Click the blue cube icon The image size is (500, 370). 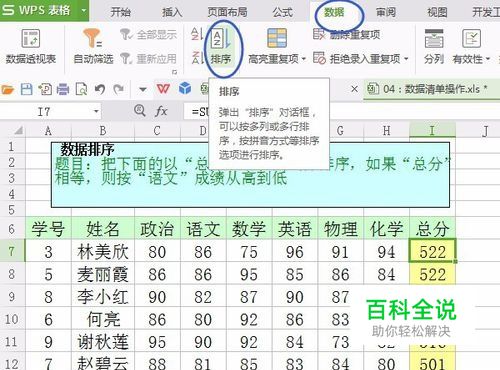(x=185, y=89)
